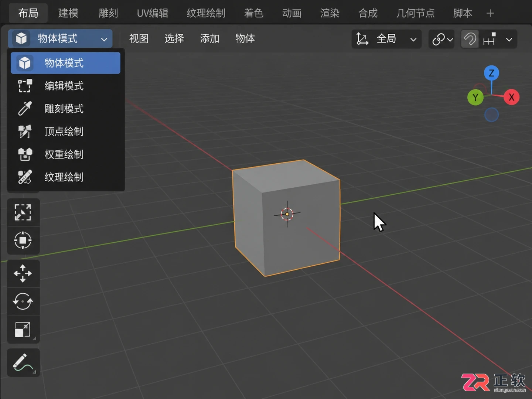Image resolution: width=532 pixels, height=399 pixels.
Task: Click the orientation axes icon beside 全局
Action: click(x=362, y=39)
